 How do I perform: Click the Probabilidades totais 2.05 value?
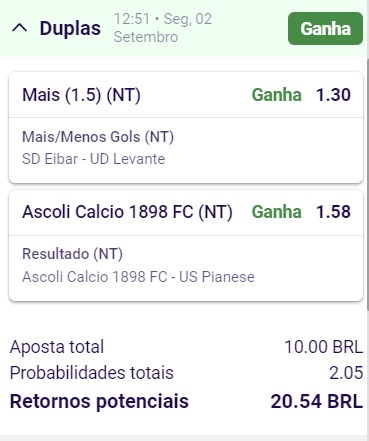(x=346, y=373)
